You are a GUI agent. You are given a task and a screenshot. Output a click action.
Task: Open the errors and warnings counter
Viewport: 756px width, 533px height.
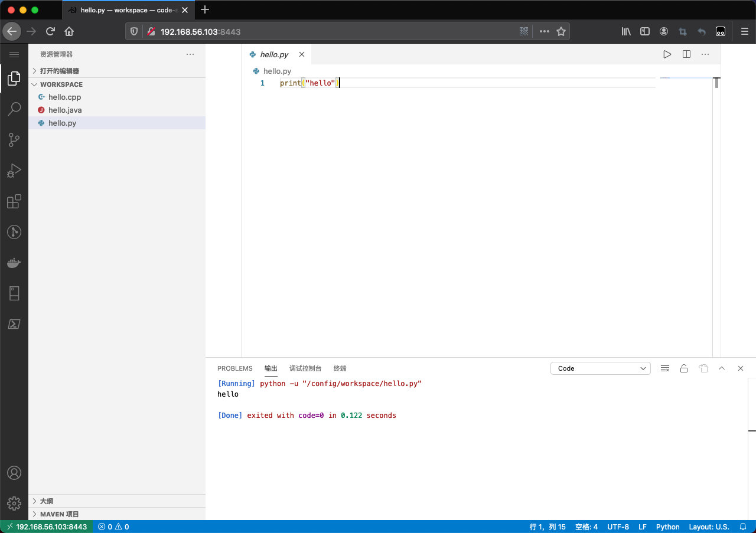[113, 527]
